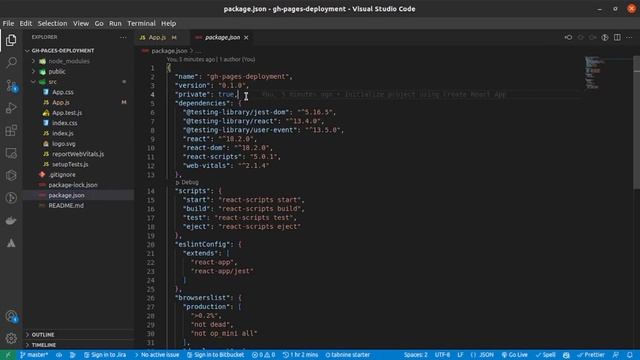Open App.test.js in the explorer

(x=67, y=113)
